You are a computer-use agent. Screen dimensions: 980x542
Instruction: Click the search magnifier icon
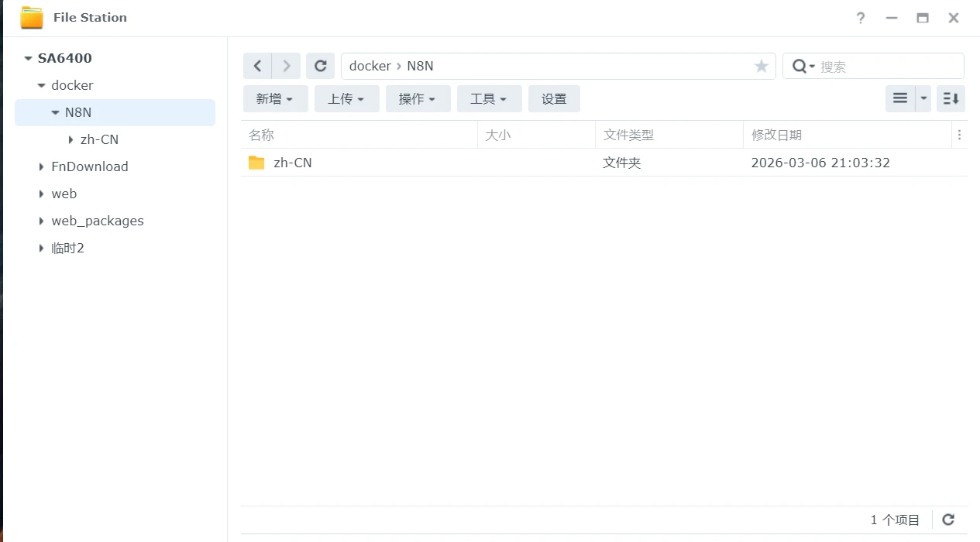point(799,67)
